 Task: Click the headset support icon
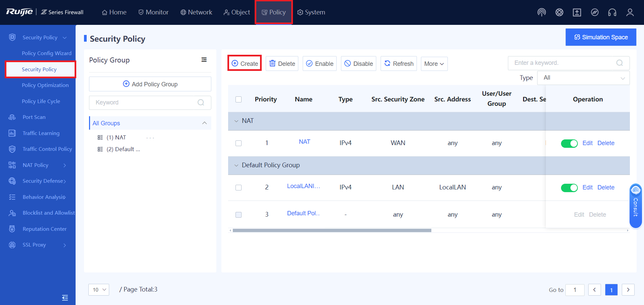pos(612,12)
